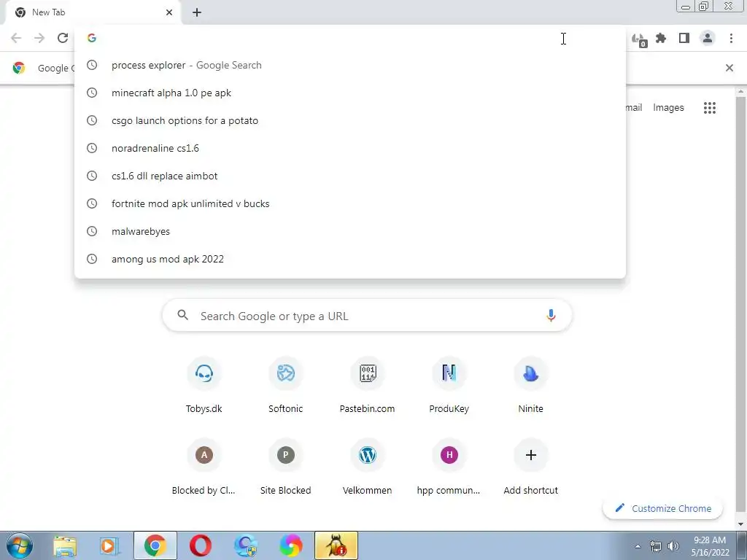Open the Windows Start orb
This screenshot has width=747, height=560.
(x=20, y=545)
